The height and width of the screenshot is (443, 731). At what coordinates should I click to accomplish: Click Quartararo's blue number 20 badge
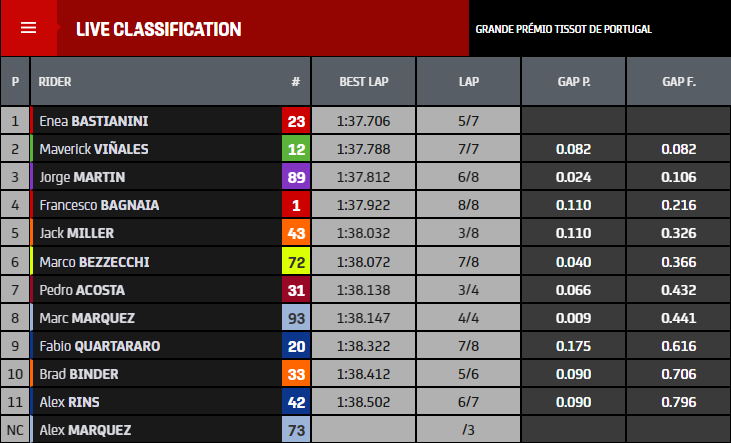(x=296, y=346)
